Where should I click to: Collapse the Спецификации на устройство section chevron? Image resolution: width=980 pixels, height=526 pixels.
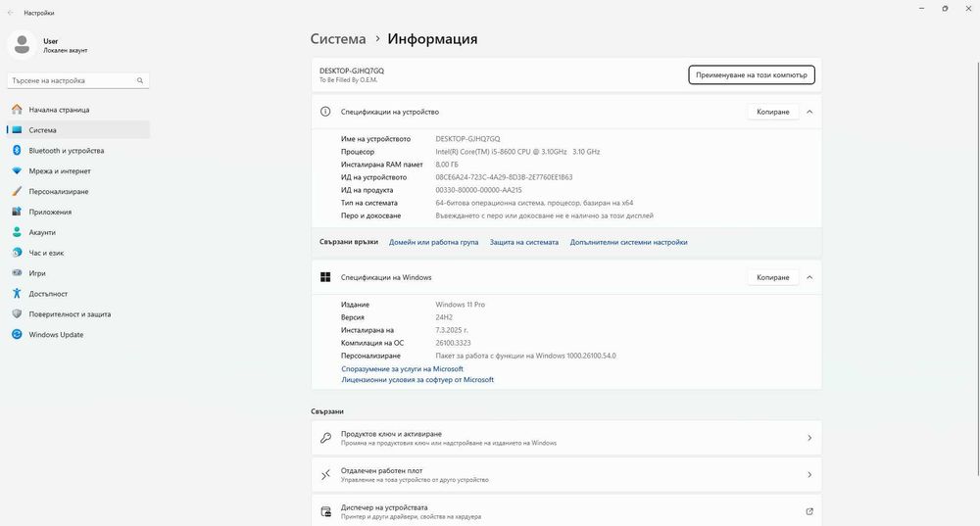click(x=809, y=112)
